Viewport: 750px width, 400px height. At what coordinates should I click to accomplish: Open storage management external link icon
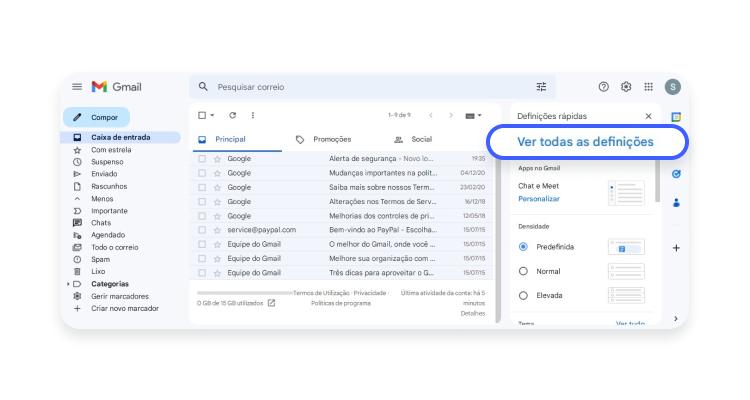click(271, 303)
